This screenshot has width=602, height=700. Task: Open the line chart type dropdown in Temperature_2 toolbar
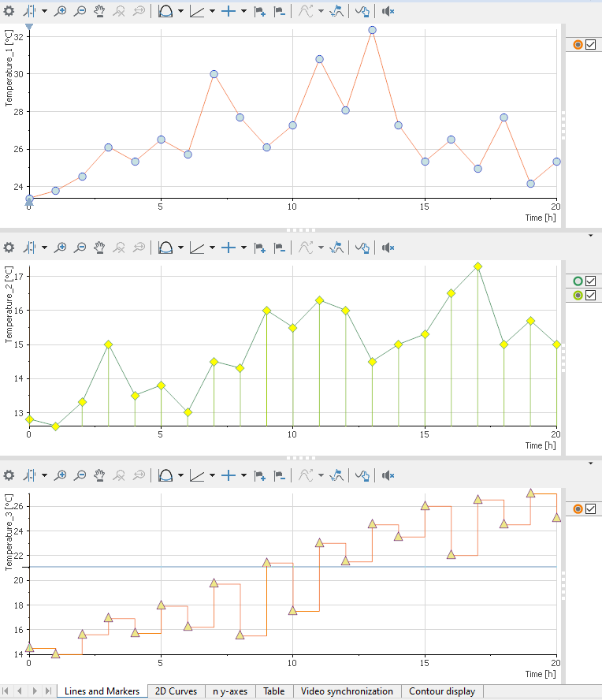tap(212, 248)
